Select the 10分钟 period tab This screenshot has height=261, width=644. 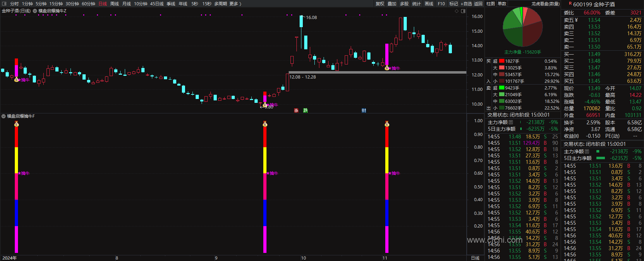click(x=141, y=4)
